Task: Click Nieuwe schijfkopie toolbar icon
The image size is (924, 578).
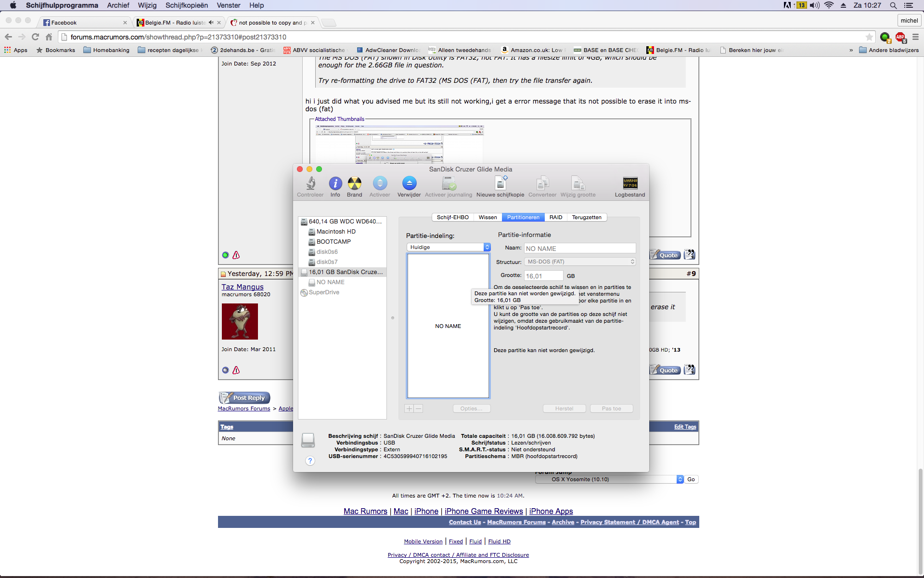Action: point(500,184)
